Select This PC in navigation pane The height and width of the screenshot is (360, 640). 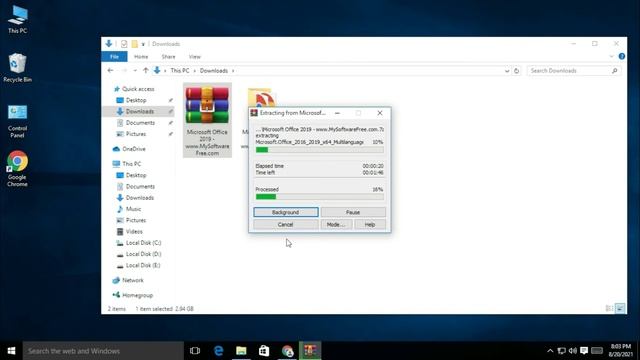(131, 164)
